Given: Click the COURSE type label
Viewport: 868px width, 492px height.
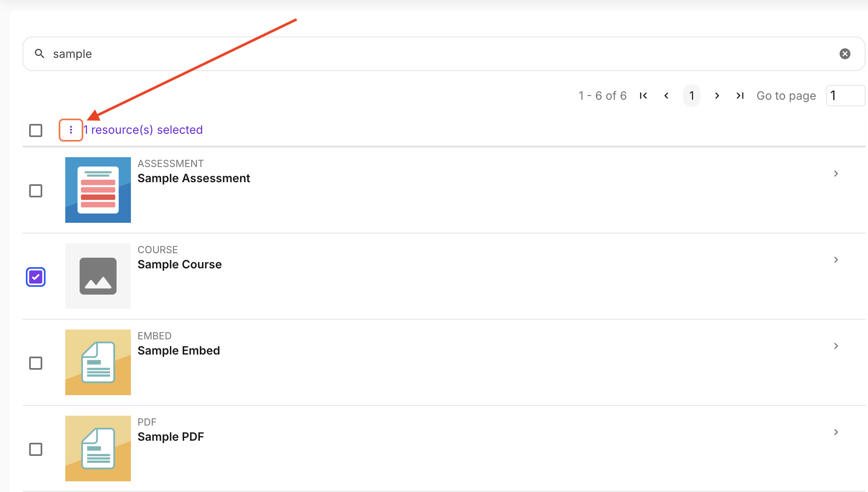Looking at the screenshot, I should click(158, 249).
